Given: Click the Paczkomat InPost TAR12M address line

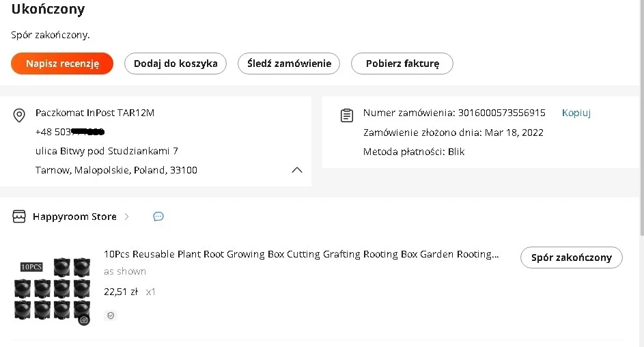Looking at the screenshot, I should point(95,113).
